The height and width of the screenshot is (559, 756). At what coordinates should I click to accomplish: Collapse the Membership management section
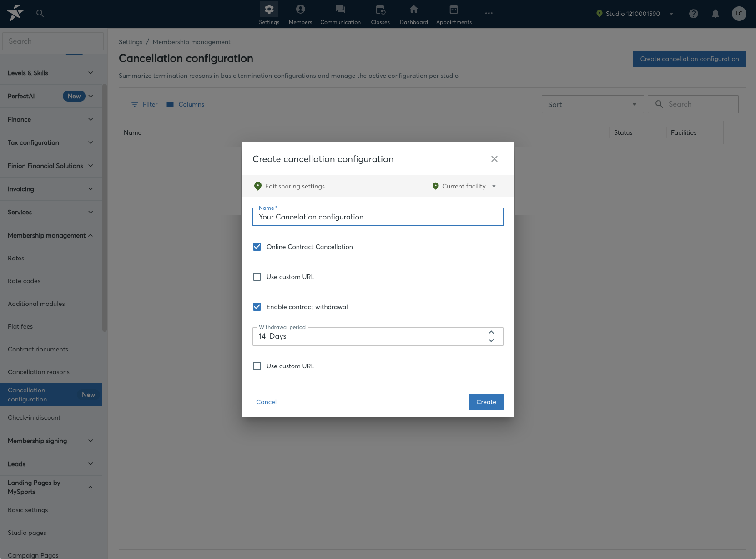pyautogui.click(x=51, y=235)
